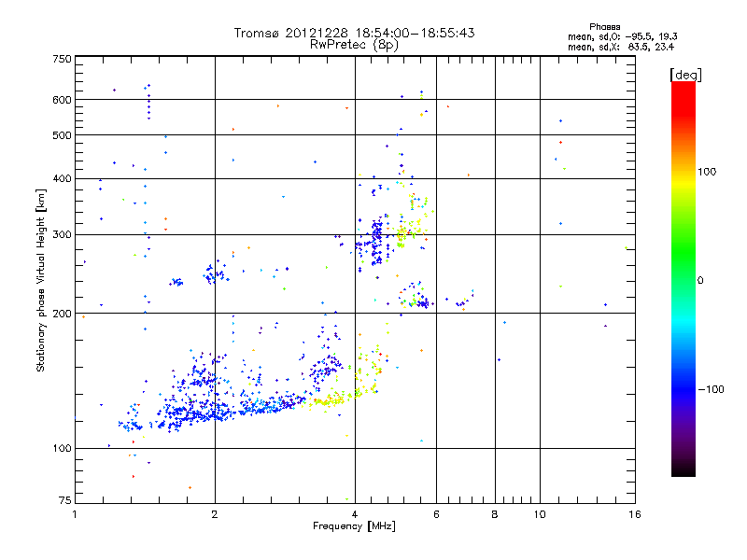Click the y-axis tick label '75'
The height and width of the screenshot is (560, 747).
[65, 500]
